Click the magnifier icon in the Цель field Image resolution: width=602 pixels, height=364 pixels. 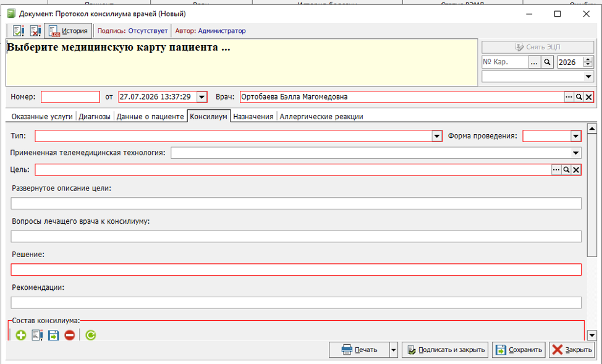[566, 170]
